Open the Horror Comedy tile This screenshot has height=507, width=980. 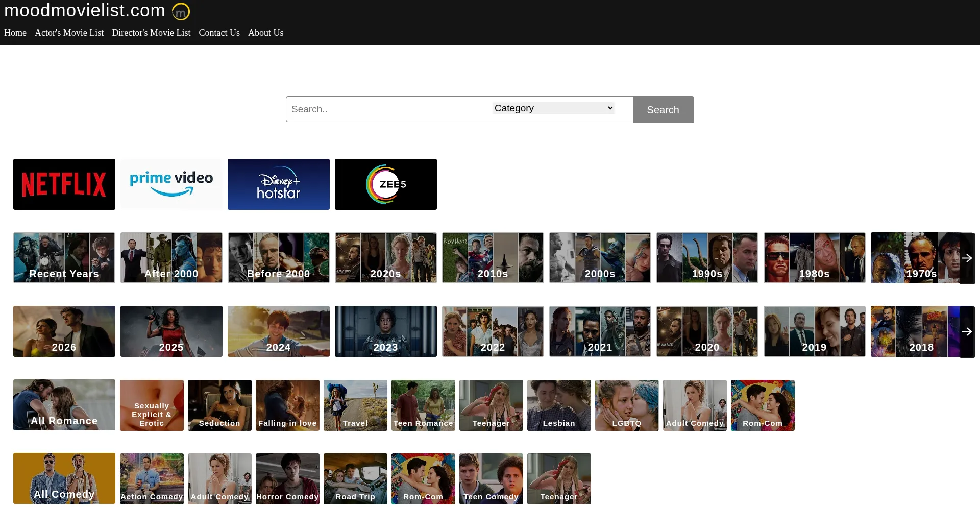[x=287, y=479]
